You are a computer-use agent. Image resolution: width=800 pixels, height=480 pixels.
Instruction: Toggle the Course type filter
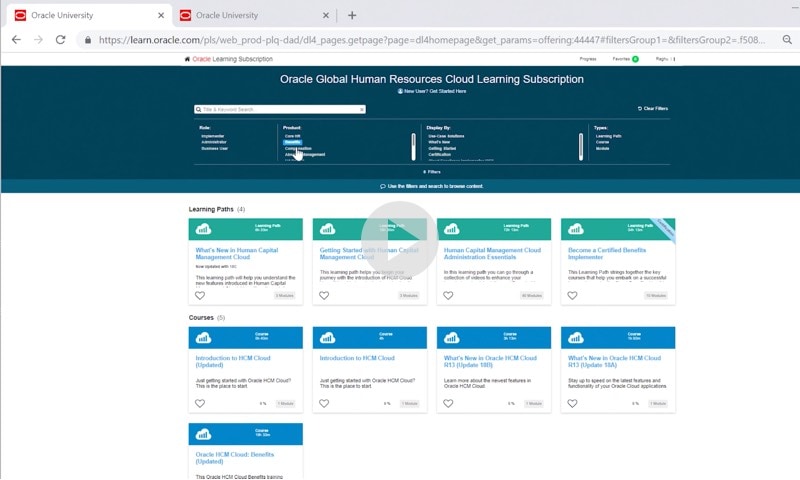point(603,142)
